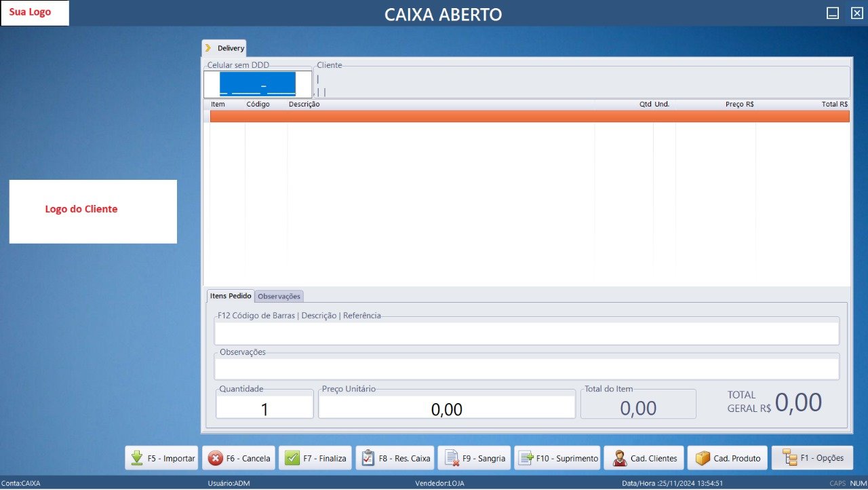The width and height of the screenshot is (868, 490).
Task: Click the Preço Unitário field
Action: click(x=446, y=409)
